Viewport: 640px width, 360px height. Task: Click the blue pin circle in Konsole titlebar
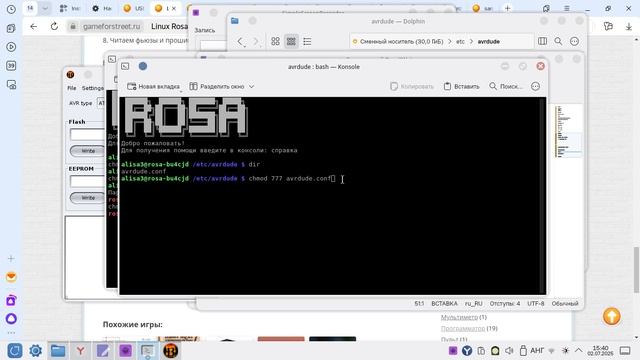143,66
